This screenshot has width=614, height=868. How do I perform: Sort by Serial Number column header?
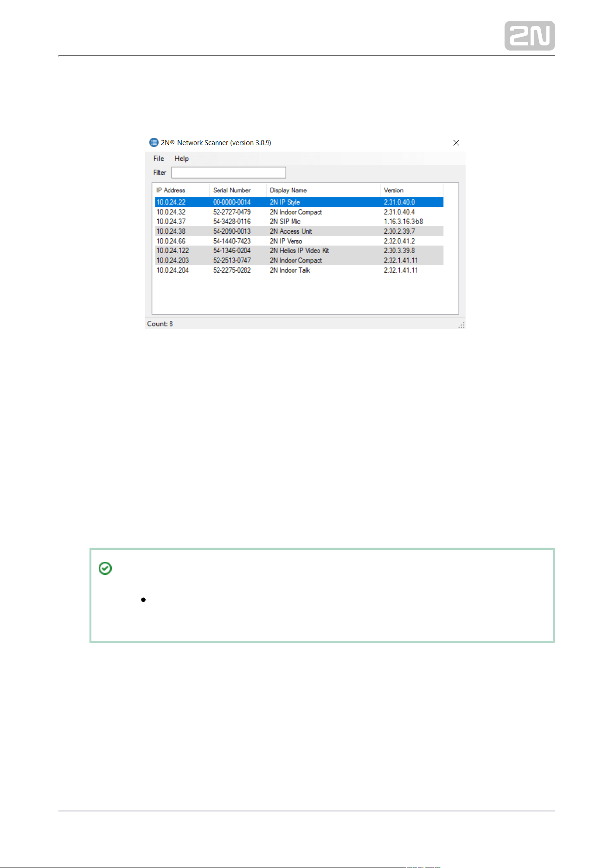(238, 190)
